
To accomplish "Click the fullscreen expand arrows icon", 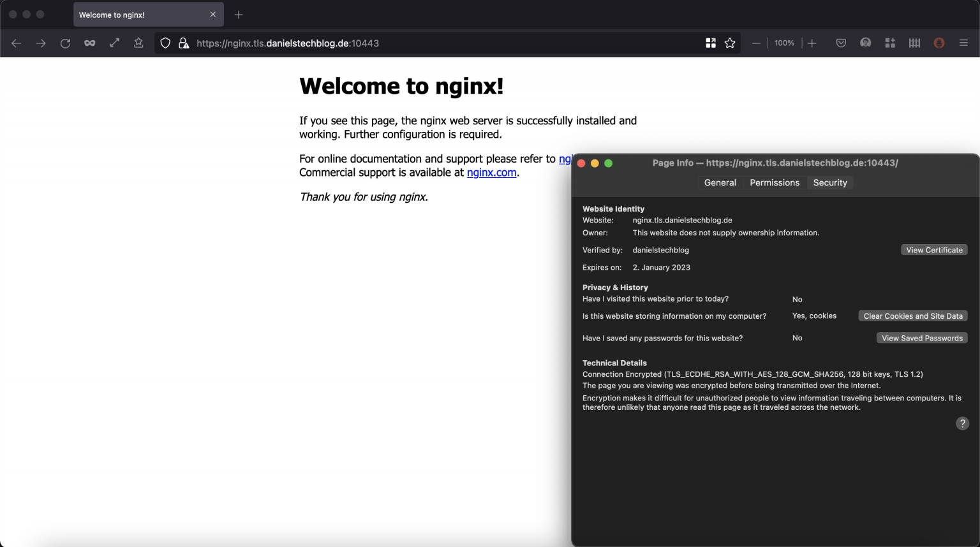I will (x=115, y=43).
